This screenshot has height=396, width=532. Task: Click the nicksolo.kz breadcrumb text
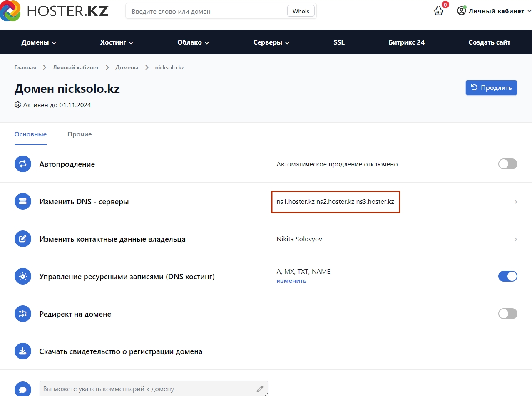tap(169, 67)
